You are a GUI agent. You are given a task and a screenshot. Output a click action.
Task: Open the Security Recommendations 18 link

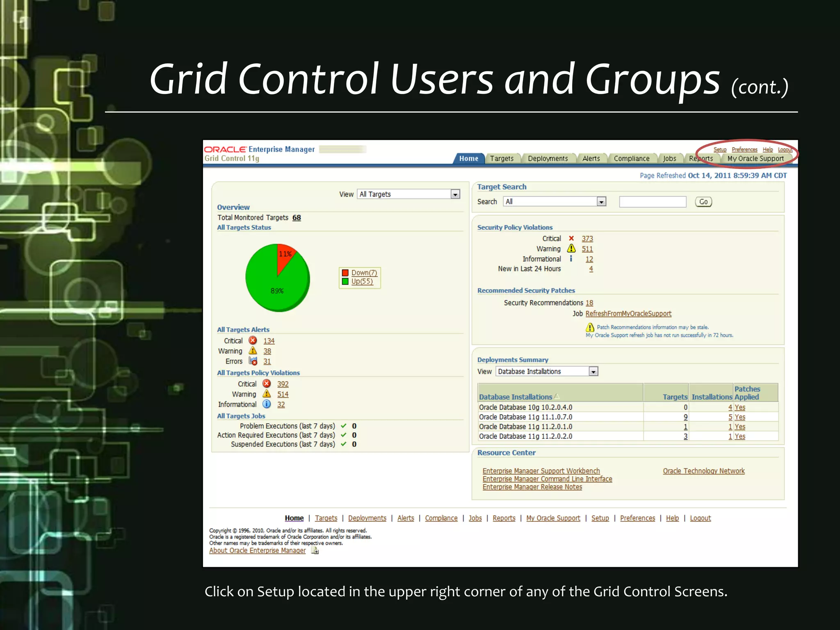[x=589, y=303]
